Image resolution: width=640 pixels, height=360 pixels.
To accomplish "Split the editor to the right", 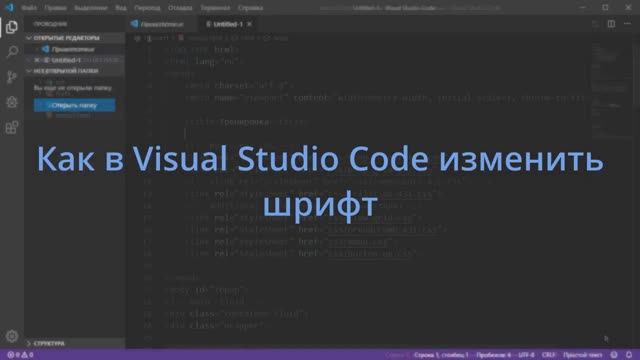I will 611,24.
